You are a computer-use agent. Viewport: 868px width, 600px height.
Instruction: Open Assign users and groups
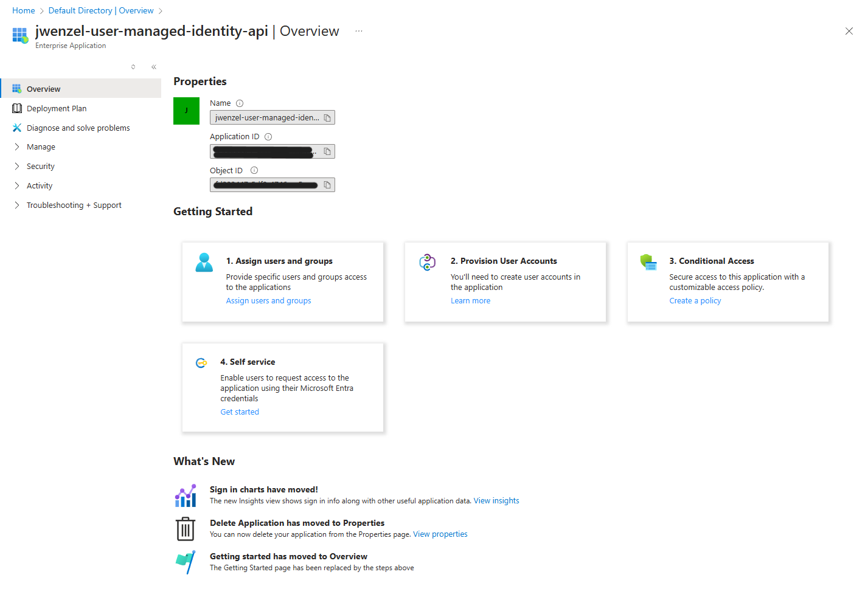point(268,300)
